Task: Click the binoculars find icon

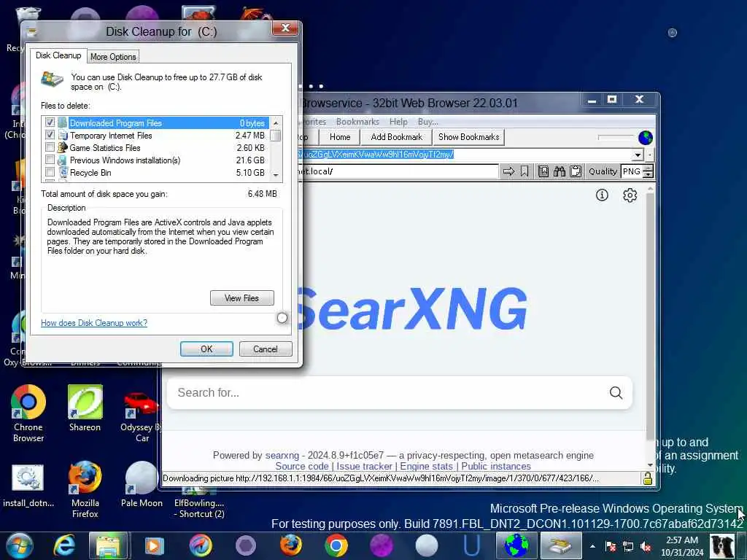Action: click(560, 171)
